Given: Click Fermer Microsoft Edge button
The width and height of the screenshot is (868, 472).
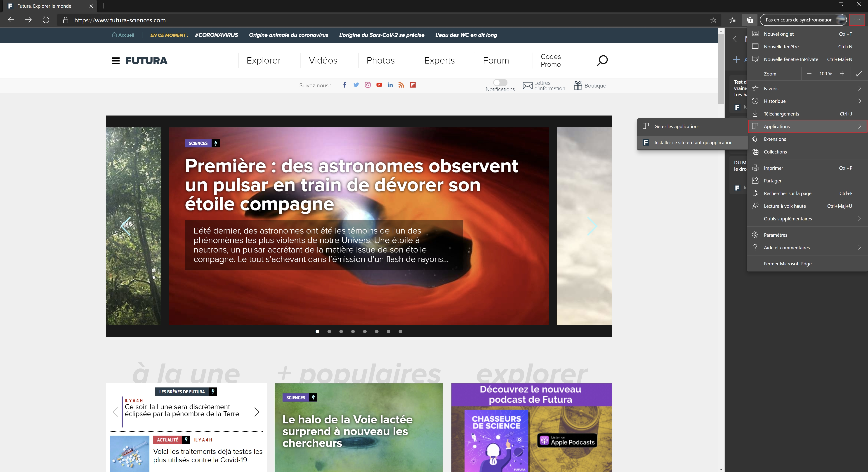Looking at the screenshot, I should 787,264.
